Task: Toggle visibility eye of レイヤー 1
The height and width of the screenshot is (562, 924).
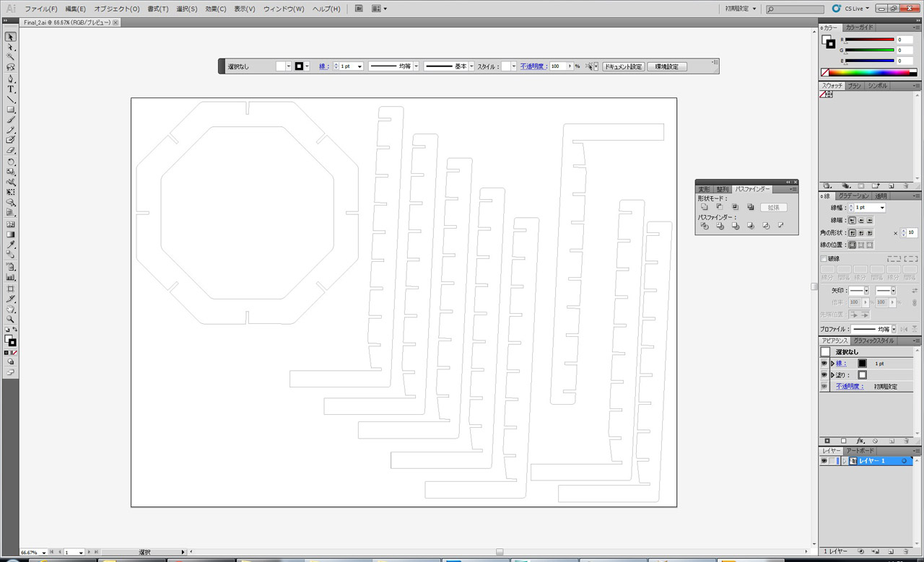Action: click(824, 461)
